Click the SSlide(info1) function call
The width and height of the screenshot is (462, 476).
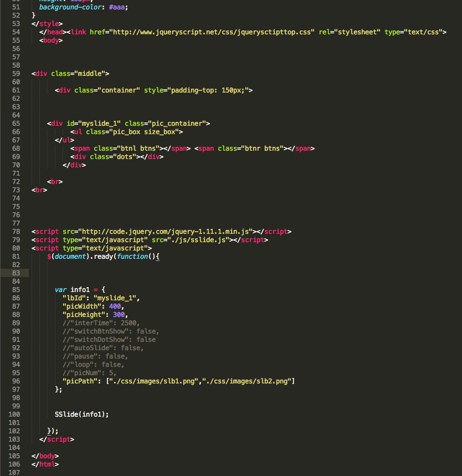click(x=82, y=414)
